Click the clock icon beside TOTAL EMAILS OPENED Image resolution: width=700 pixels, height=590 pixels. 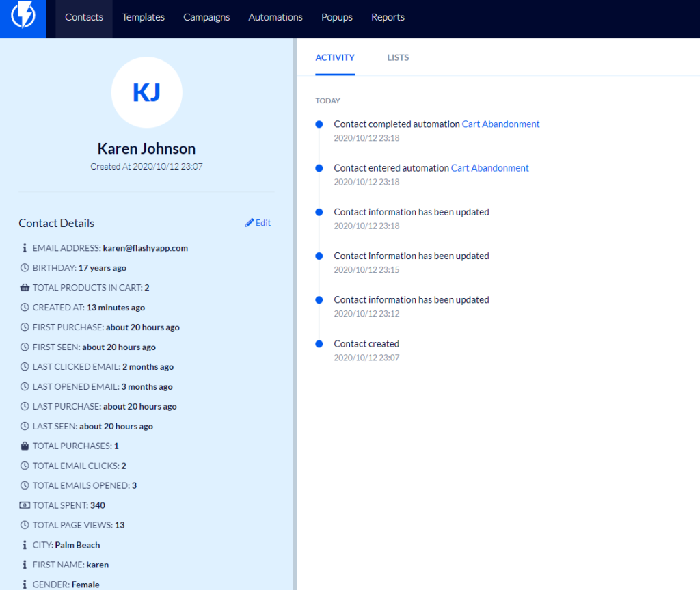[25, 485]
